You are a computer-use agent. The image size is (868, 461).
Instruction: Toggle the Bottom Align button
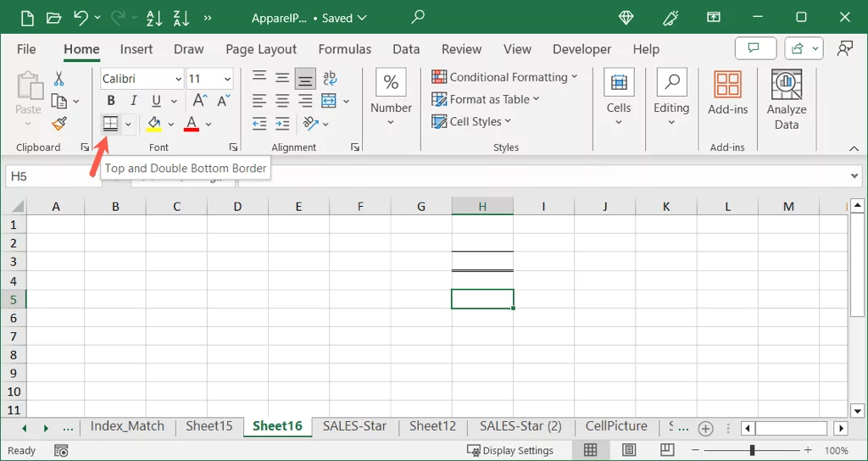tap(305, 79)
